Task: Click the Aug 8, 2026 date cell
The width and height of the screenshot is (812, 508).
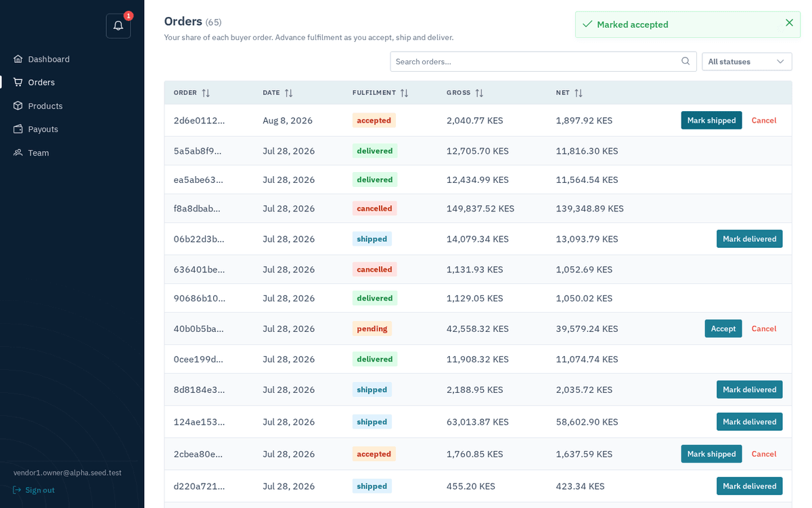Action: point(288,120)
